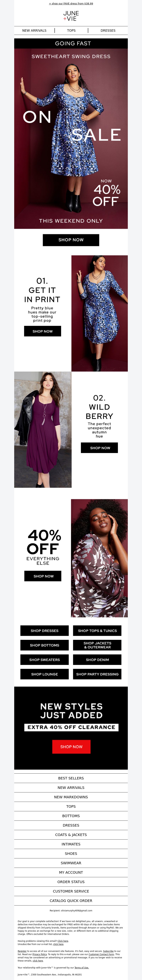Open the TOPS top navigation item
This screenshot has height=980, width=142.
tap(71, 30)
